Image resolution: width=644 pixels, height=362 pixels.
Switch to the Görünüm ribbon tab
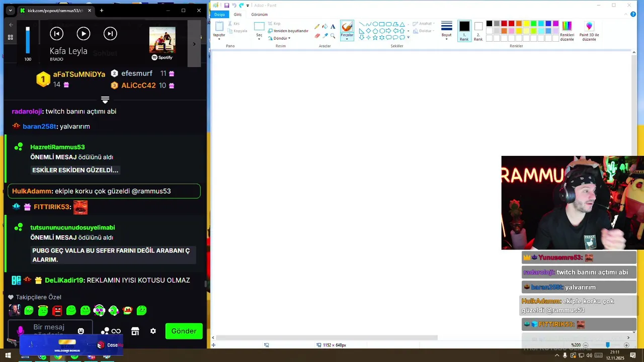tap(259, 15)
